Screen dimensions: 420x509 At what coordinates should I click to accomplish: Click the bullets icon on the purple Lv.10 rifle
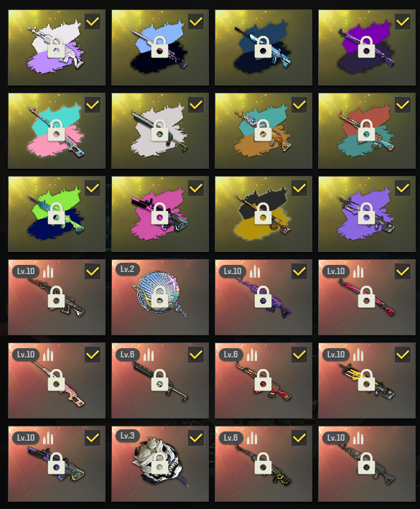[254, 271]
